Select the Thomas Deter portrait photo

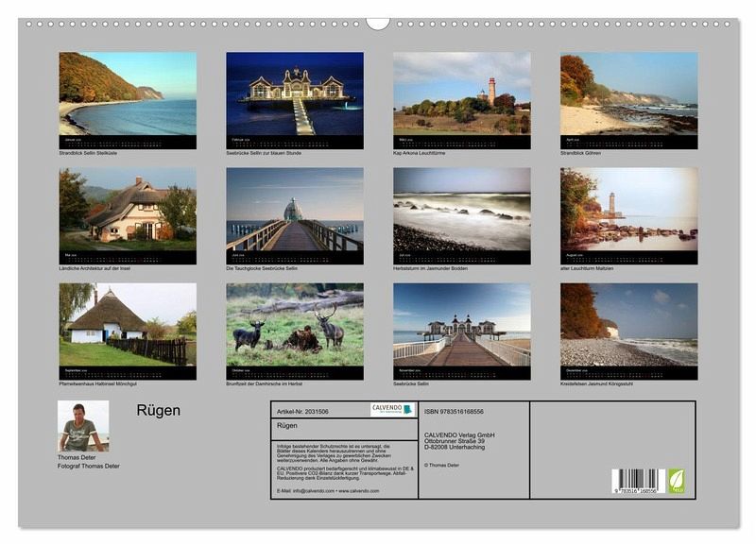pyautogui.click(x=83, y=426)
